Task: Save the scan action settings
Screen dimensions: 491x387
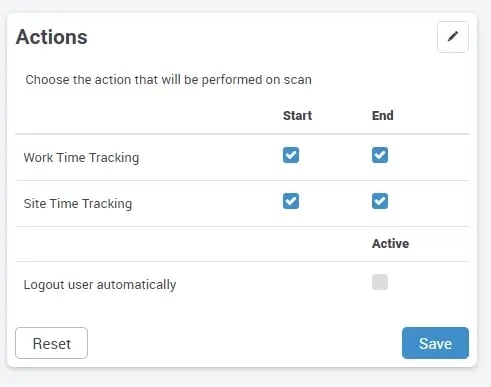Action: pyautogui.click(x=435, y=343)
